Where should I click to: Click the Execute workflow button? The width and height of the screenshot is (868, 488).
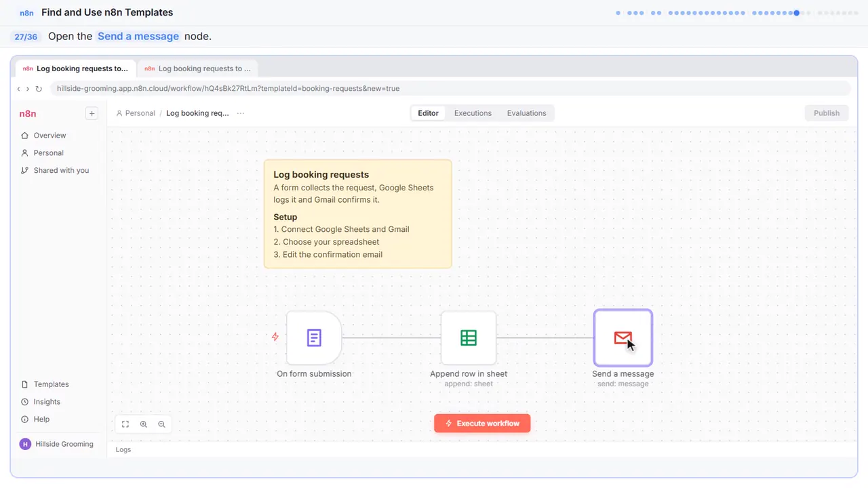coord(482,424)
